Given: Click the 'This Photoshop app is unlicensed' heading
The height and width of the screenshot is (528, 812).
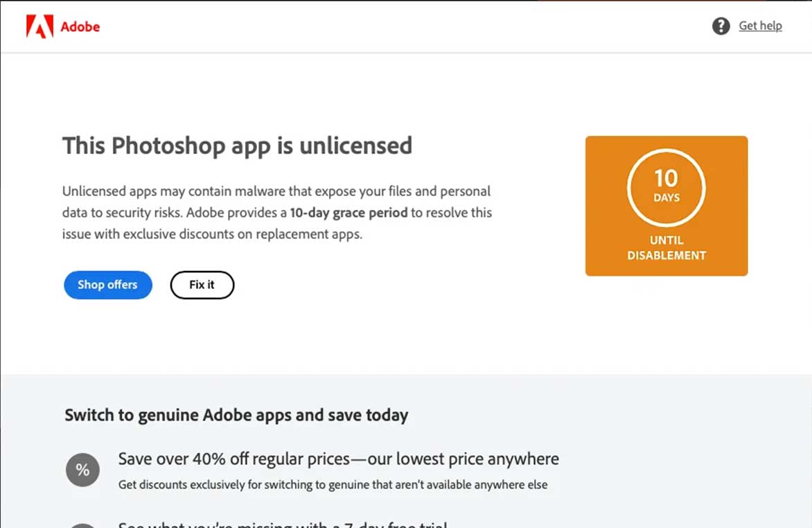Looking at the screenshot, I should tap(237, 146).
